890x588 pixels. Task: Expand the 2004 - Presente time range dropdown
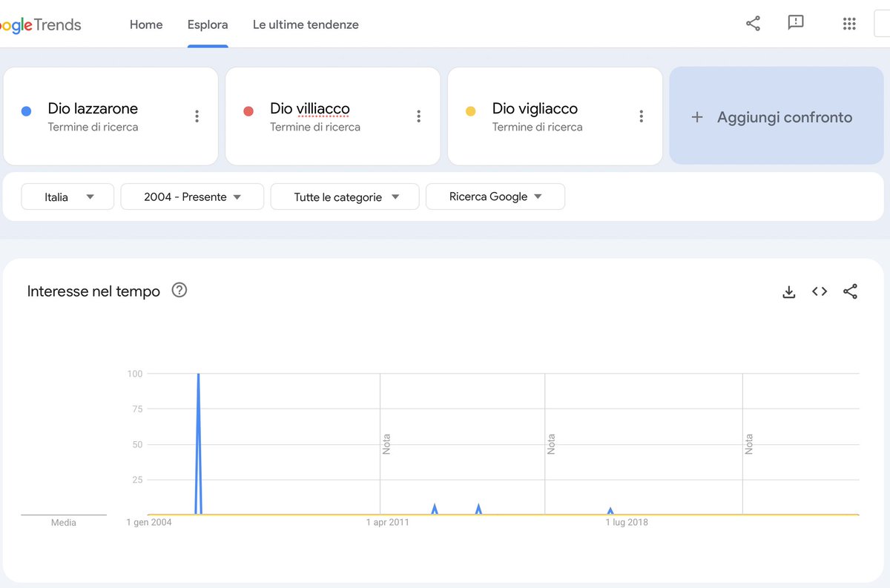(x=192, y=196)
